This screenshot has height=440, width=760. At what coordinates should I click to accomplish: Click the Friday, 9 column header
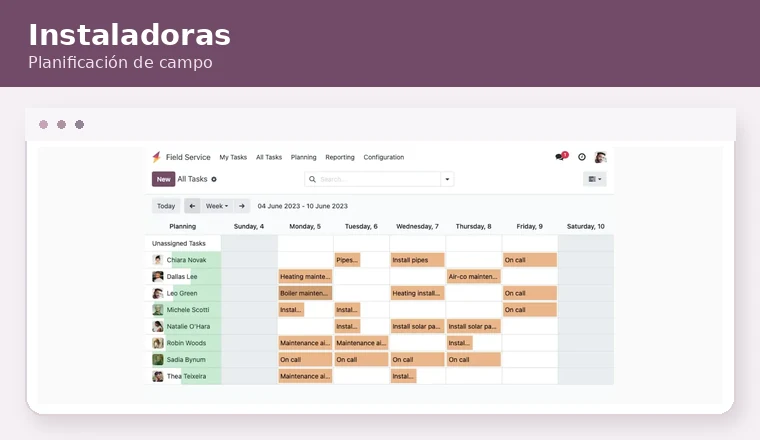tap(530, 226)
